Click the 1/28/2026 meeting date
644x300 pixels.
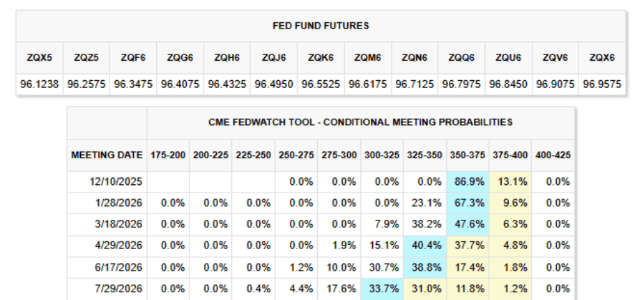[119, 202]
